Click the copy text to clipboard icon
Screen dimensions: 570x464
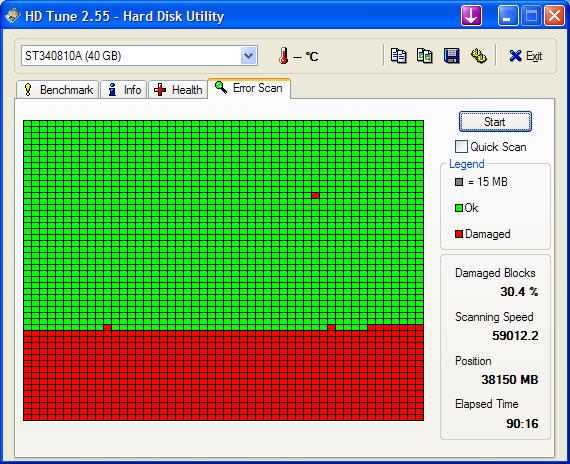tap(398, 56)
